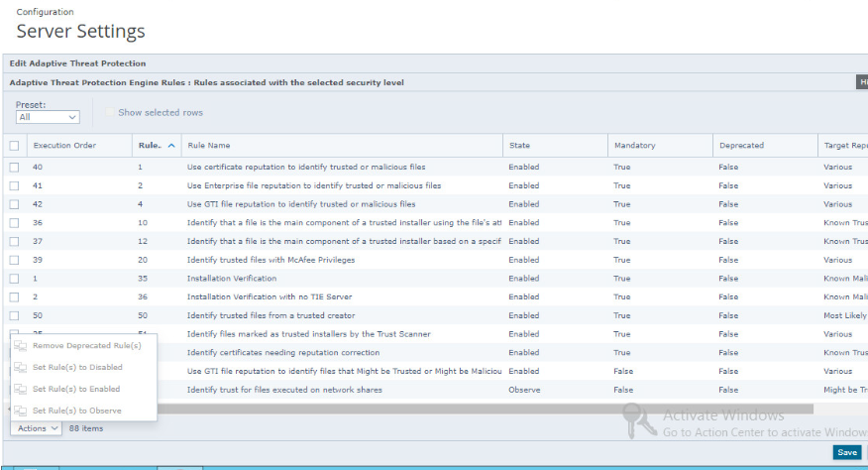This screenshot has height=470, width=868.
Task: Select the row Identify trusted files with McAfee Privileges
Action: click(271, 260)
